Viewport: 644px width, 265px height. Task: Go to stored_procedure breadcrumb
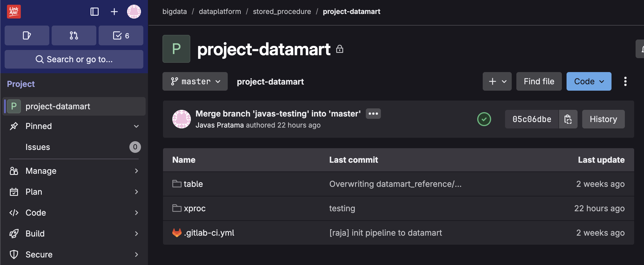(282, 12)
